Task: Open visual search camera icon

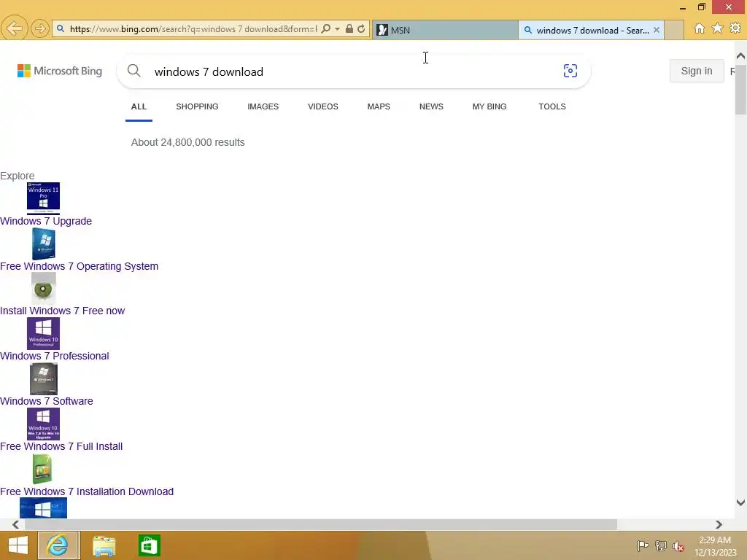Action: click(570, 71)
